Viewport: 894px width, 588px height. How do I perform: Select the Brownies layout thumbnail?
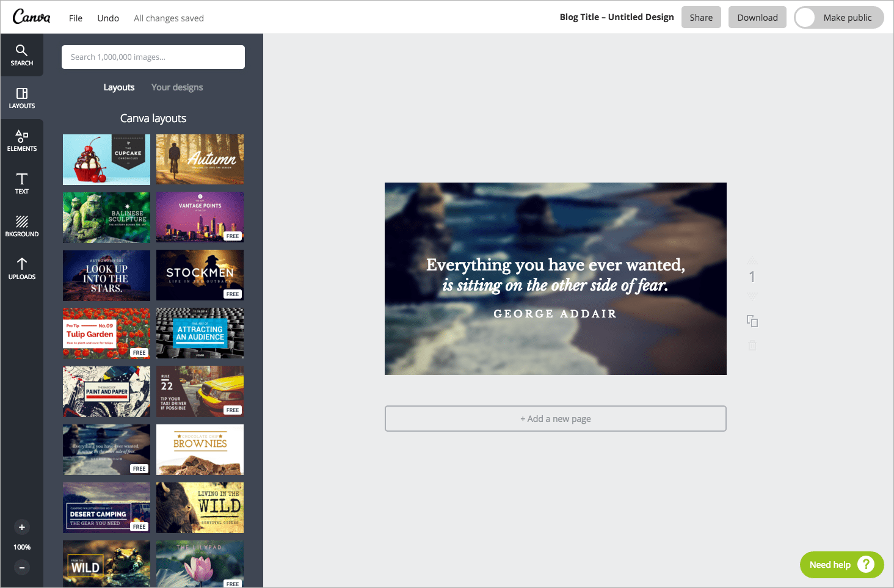(x=200, y=449)
